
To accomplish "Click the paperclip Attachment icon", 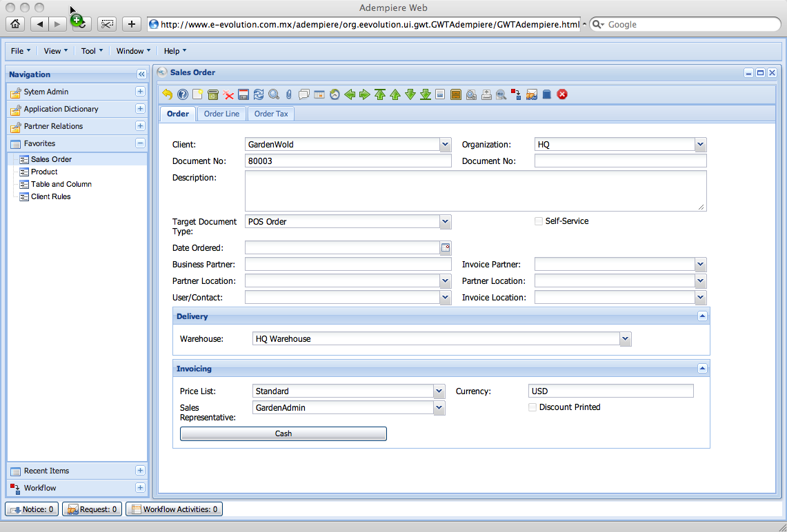I will click(288, 95).
